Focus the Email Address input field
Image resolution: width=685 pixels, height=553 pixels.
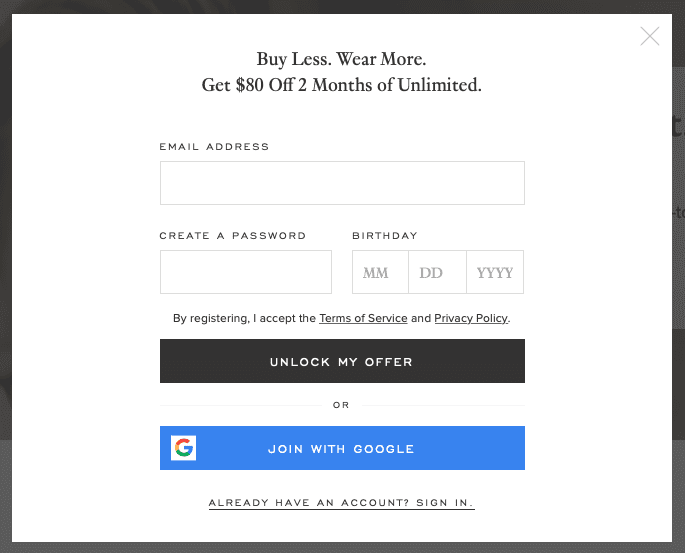click(x=342, y=183)
